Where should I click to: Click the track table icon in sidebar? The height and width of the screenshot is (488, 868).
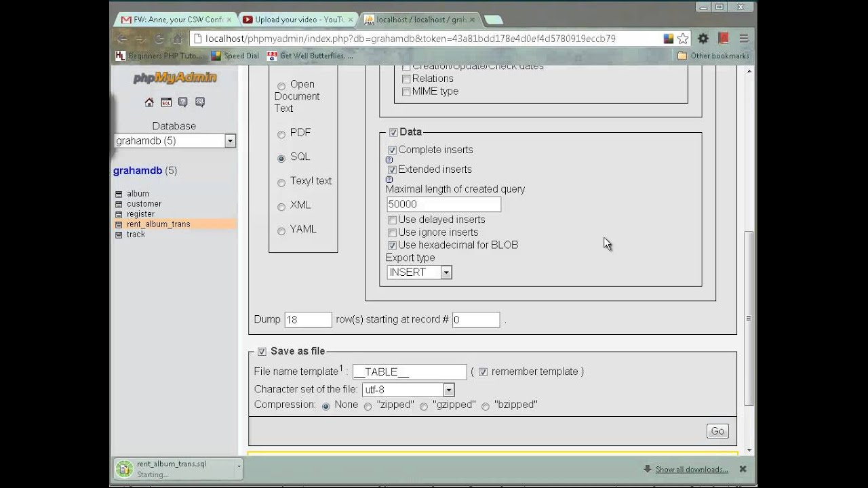click(x=119, y=235)
